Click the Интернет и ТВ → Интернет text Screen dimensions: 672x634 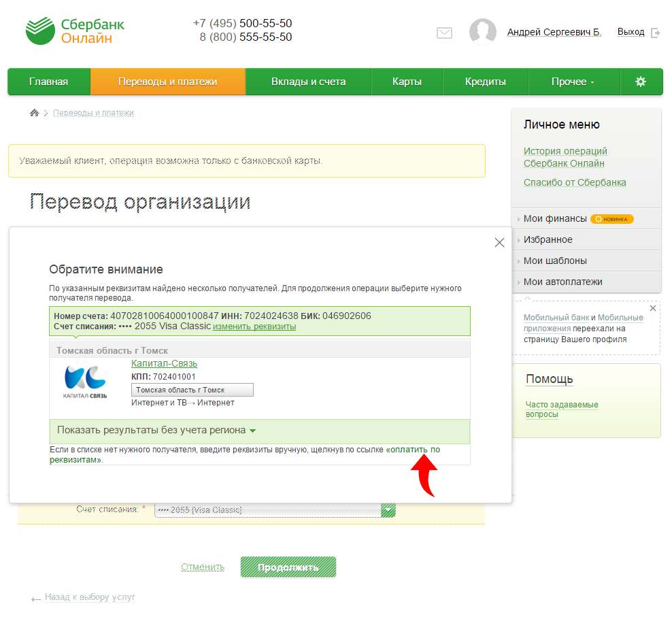(183, 403)
